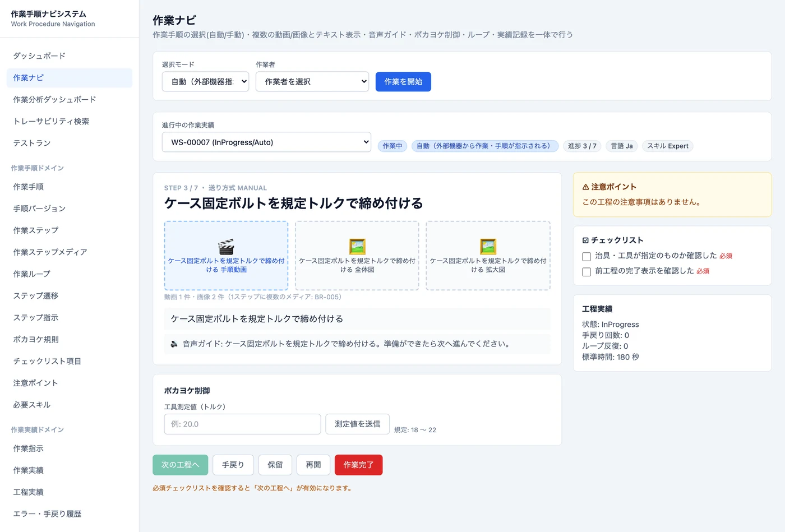The width and height of the screenshot is (785, 532).
Task: Go to ポカヨケ規則 in sidebar
Action: [x=70, y=340]
